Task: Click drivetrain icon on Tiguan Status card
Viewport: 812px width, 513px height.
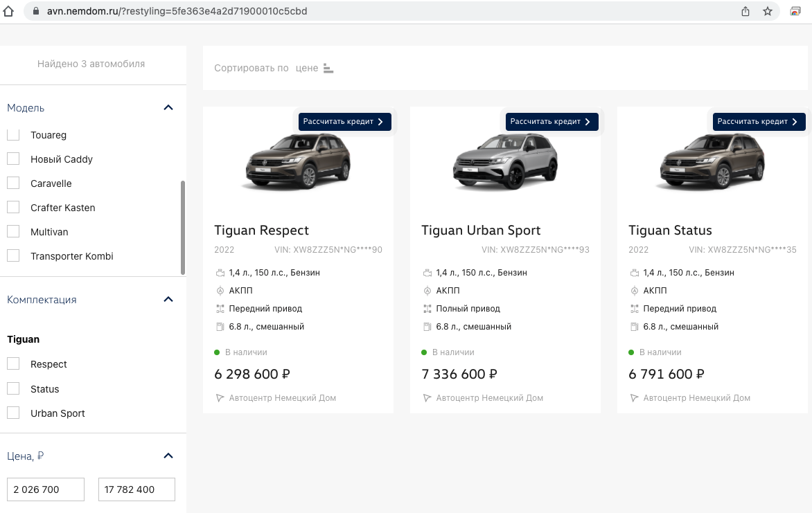Action: coord(635,309)
